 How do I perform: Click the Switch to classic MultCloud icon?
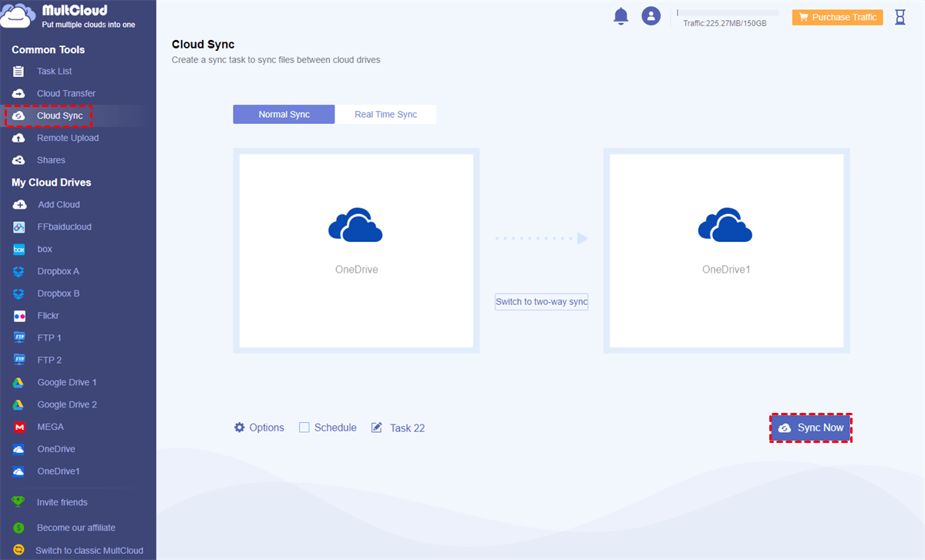coord(18,551)
